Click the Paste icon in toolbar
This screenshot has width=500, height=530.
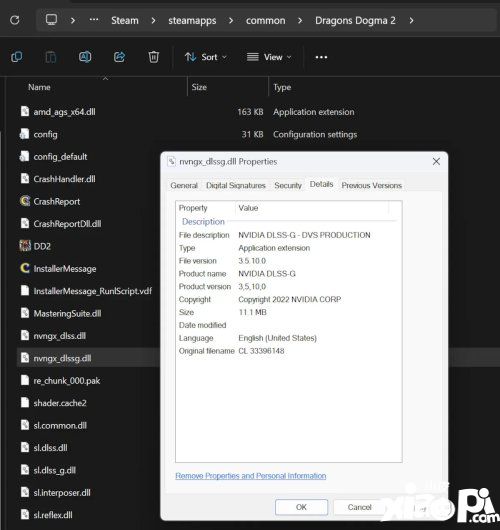click(x=51, y=57)
